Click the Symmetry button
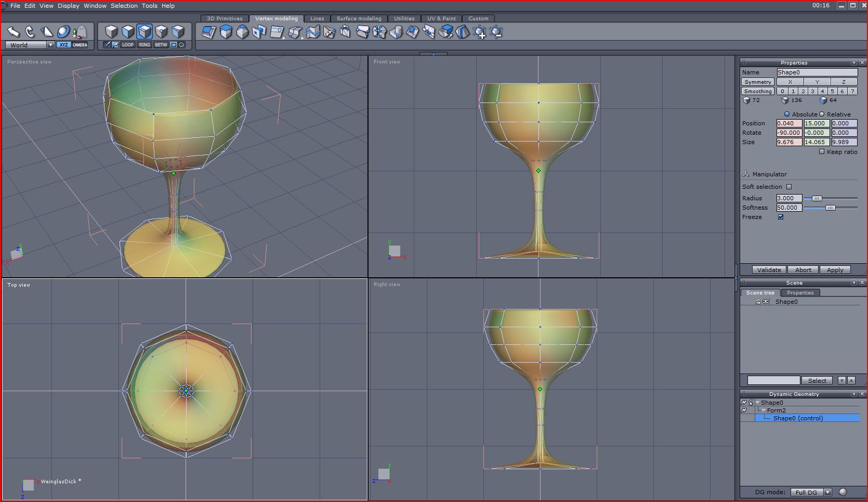The height and width of the screenshot is (502, 868). click(757, 82)
